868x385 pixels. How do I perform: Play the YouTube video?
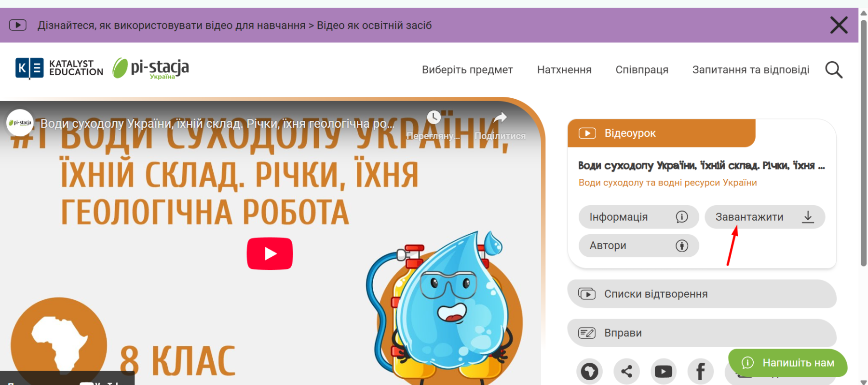pos(270,253)
